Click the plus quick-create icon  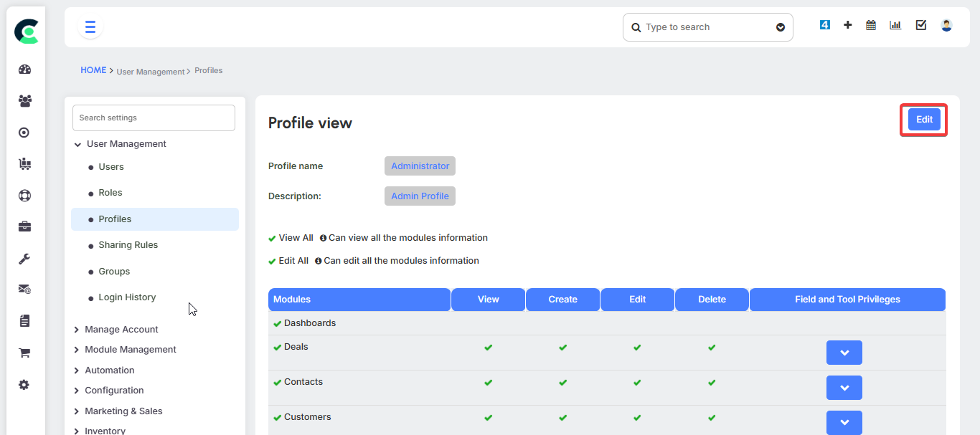[848, 25]
